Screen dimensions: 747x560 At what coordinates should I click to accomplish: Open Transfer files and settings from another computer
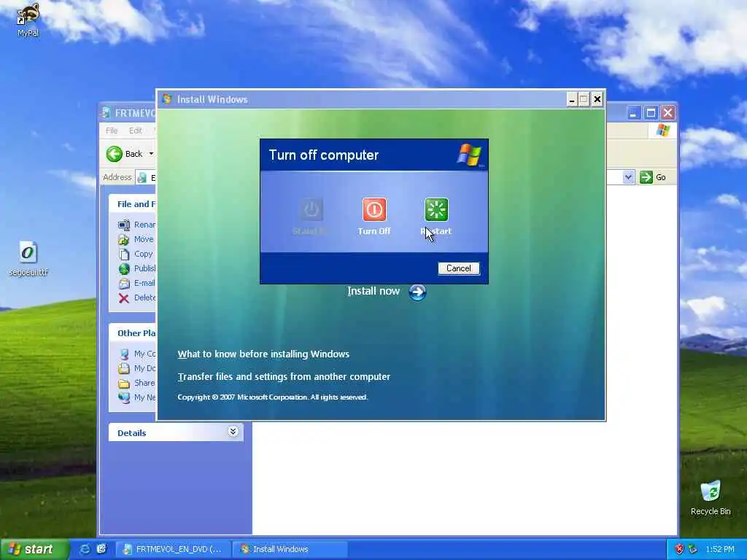[x=284, y=377]
